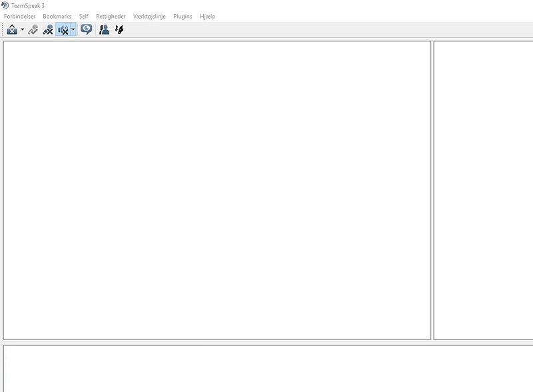Click inside the empty server tree panel

coord(217,190)
